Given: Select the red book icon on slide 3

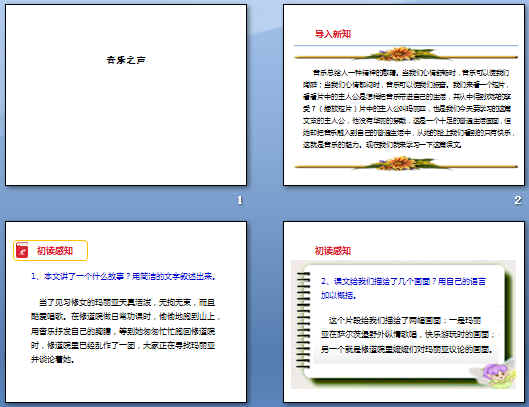Looking at the screenshot, I should (22, 250).
